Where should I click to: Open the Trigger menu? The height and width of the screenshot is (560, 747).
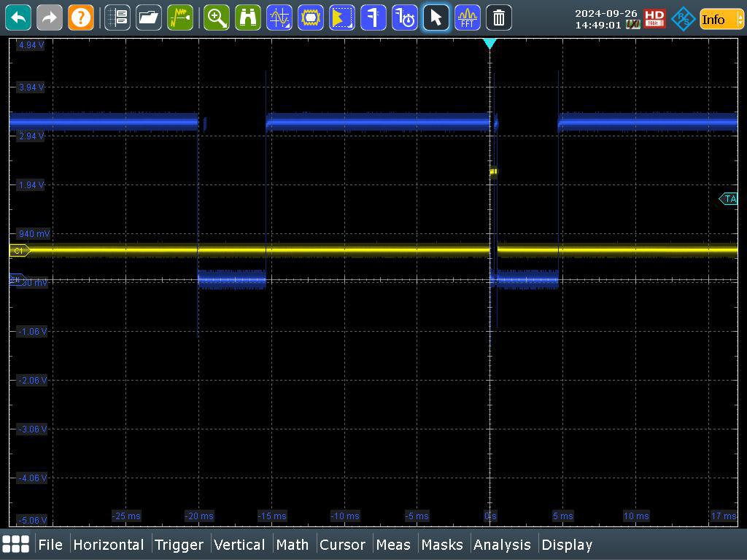[x=179, y=545]
